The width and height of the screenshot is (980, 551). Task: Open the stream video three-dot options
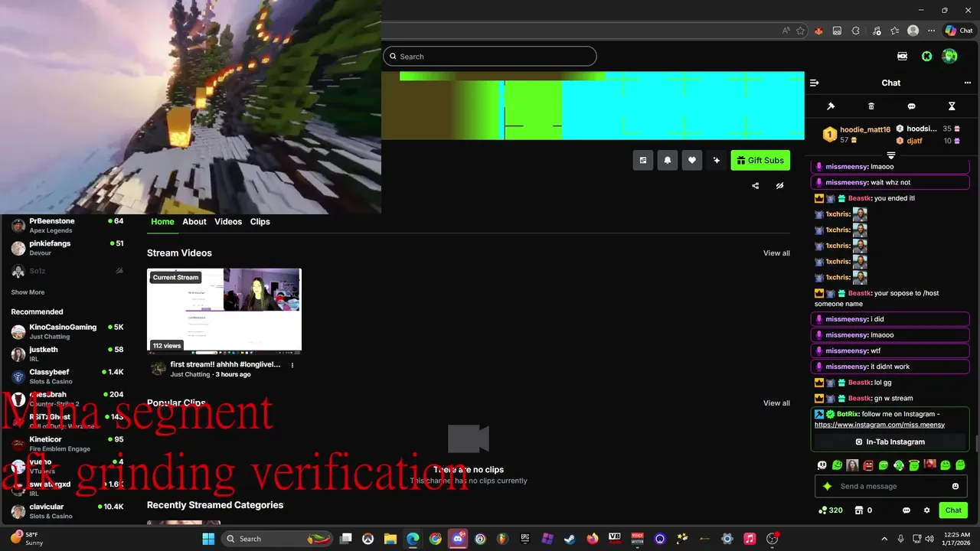tap(292, 365)
